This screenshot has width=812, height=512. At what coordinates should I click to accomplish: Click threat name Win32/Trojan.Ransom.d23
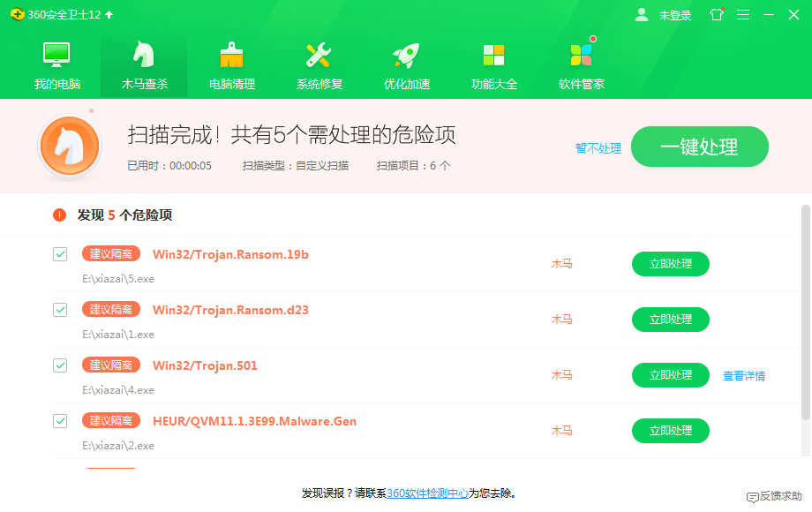(x=230, y=310)
